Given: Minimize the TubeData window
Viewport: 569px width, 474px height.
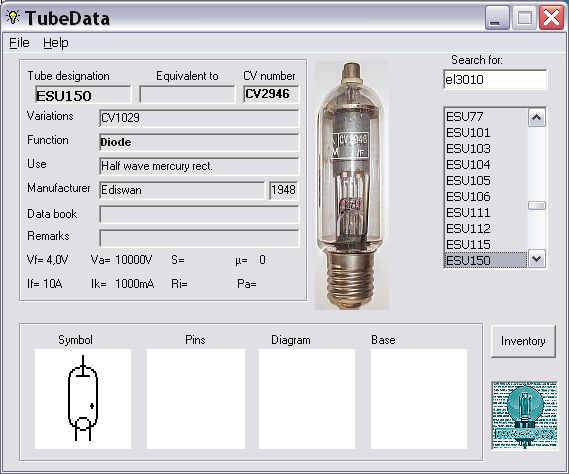Looking at the screenshot, I should click(496, 17).
